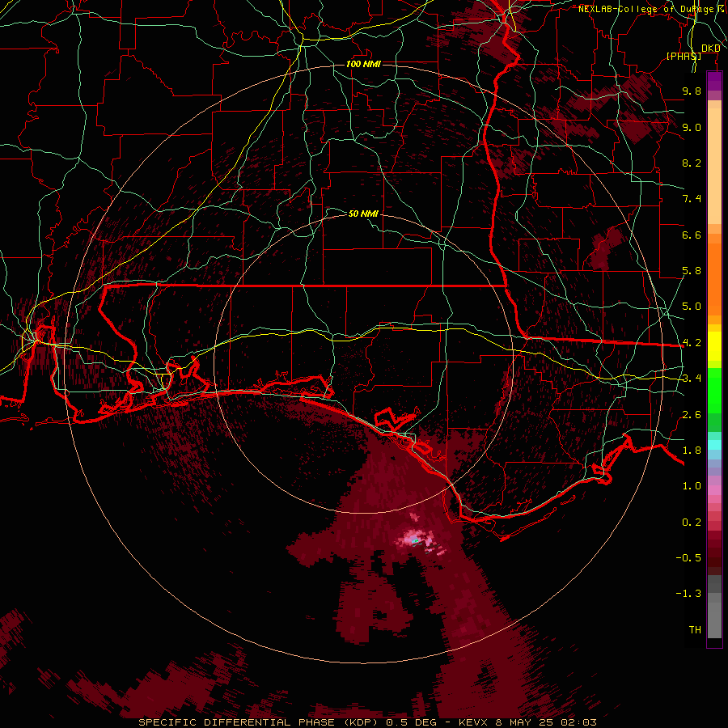Click the 7.4 scale value
The image size is (728, 728).
coord(692,199)
